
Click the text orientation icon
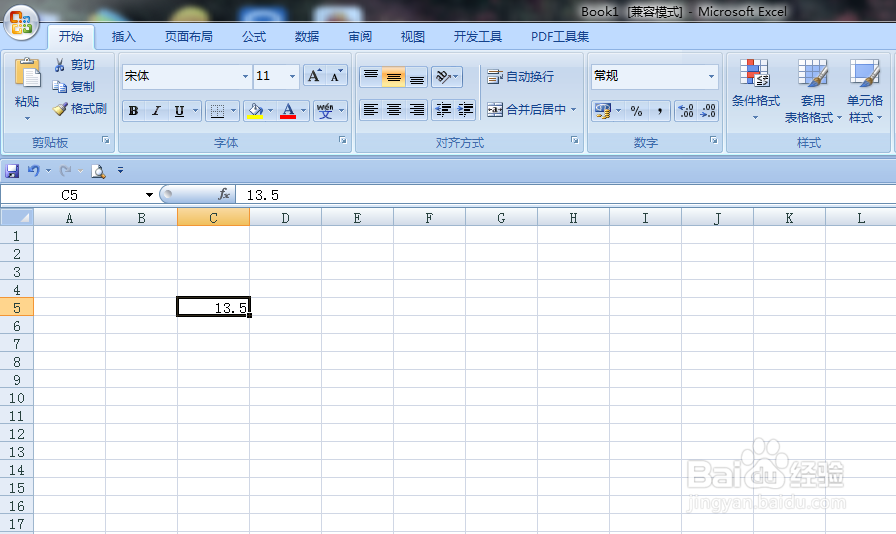click(443, 77)
